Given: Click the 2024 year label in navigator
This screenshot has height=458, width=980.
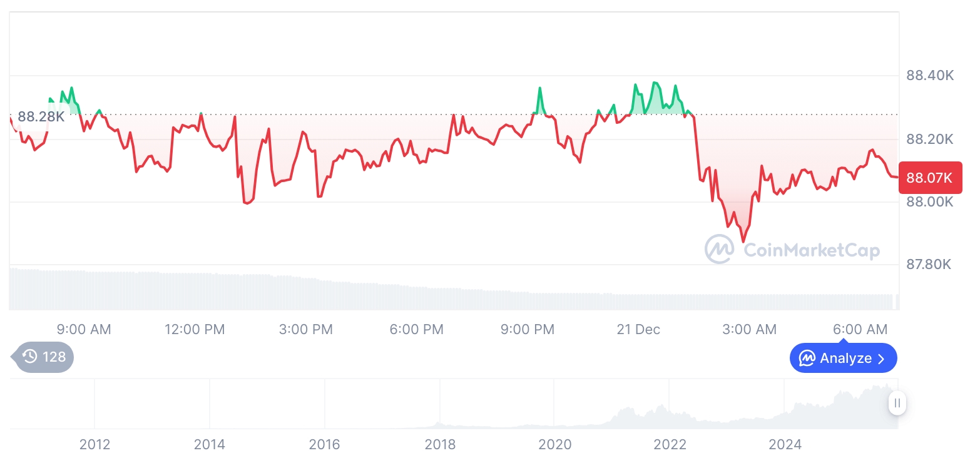Looking at the screenshot, I should 785,444.
